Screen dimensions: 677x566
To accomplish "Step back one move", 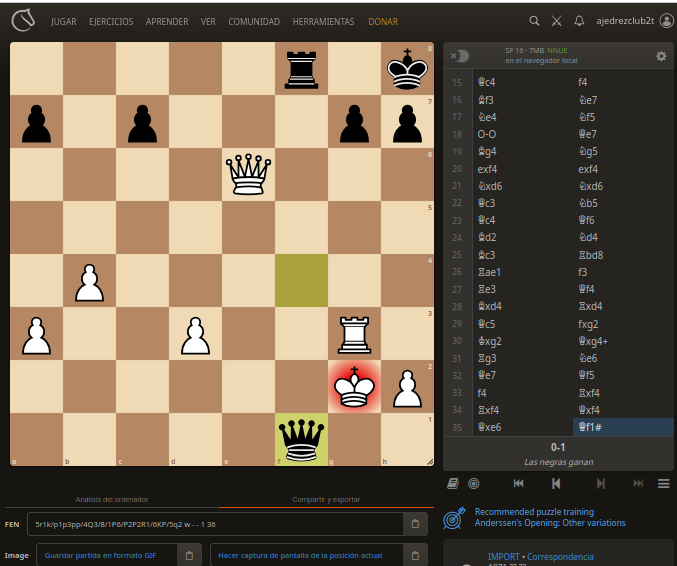I will (556, 484).
